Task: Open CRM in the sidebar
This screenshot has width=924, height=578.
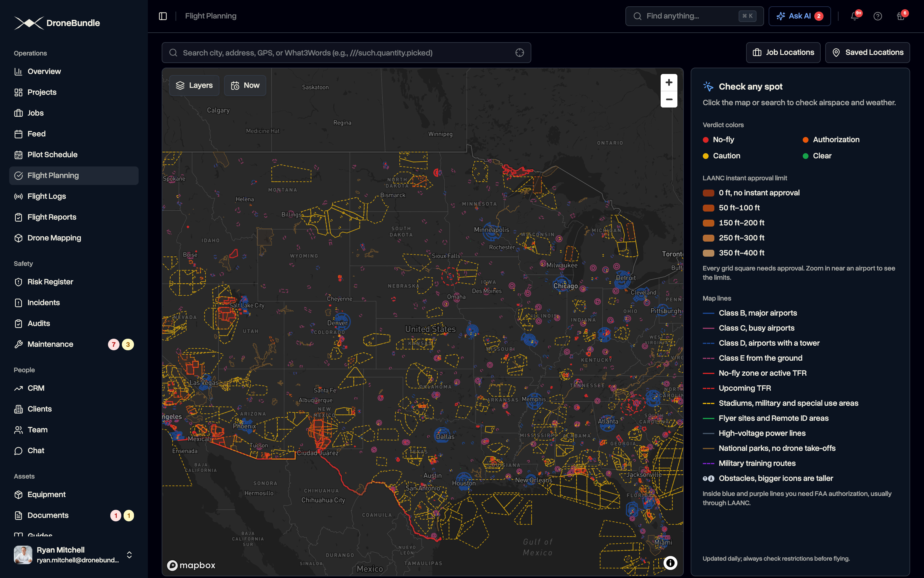Action: pos(74,388)
